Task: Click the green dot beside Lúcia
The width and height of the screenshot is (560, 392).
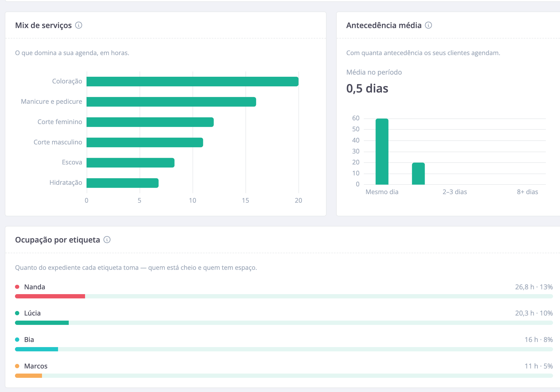Action: [17, 313]
